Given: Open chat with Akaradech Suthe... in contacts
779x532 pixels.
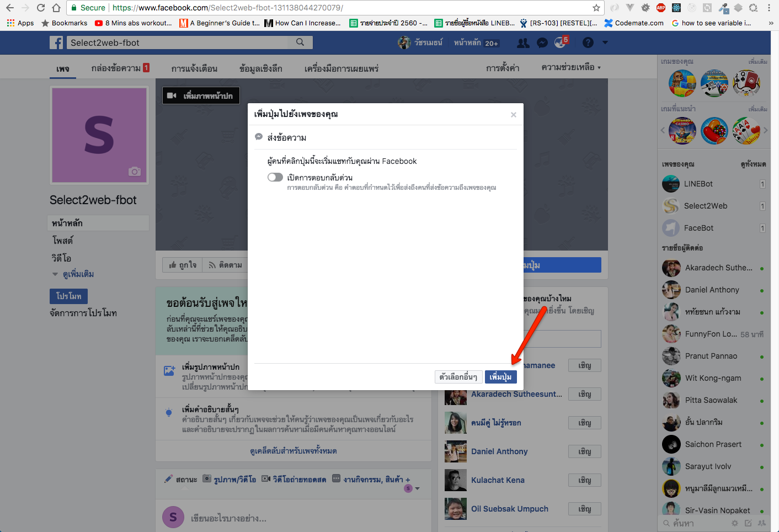Looking at the screenshot, I should tap(713, 268).
